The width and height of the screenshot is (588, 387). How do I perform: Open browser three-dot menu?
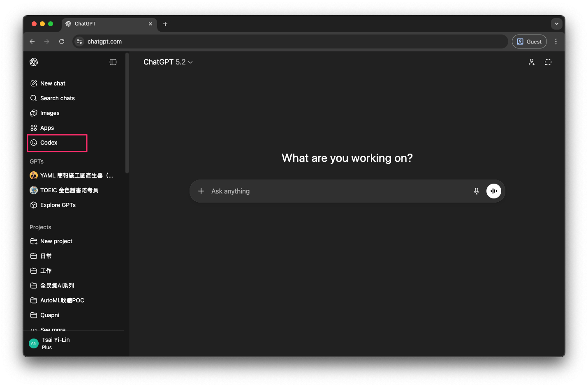556,41
